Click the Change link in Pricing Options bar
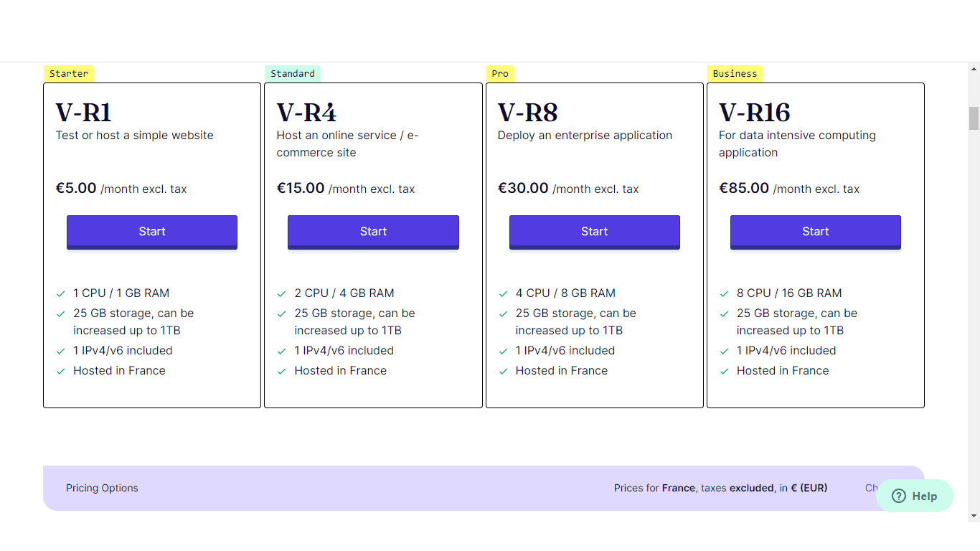This screenshot has width=980, height=551. [x=872, y=488]
